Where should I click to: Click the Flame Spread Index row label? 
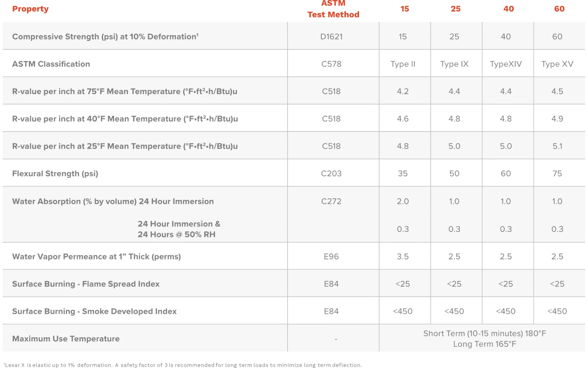point(86,284)
